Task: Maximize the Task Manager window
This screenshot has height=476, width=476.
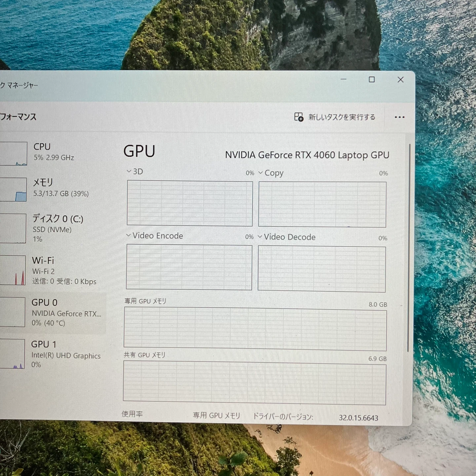Action: tap(372, 79)
